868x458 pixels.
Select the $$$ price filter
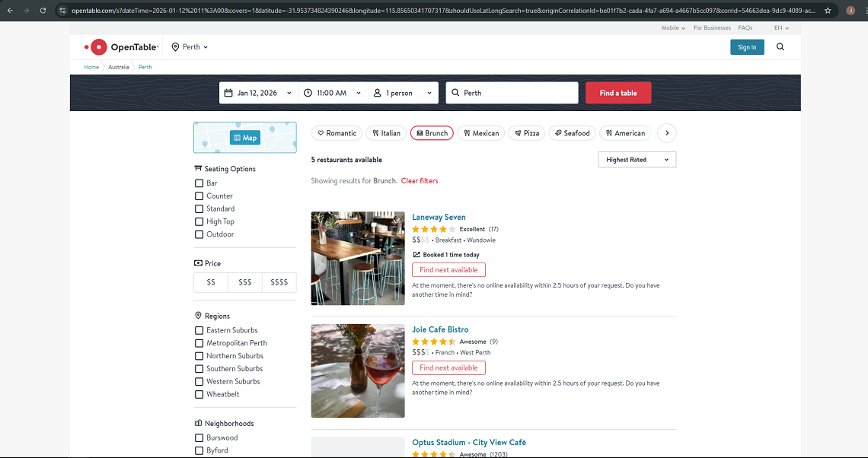click(244, 282)
